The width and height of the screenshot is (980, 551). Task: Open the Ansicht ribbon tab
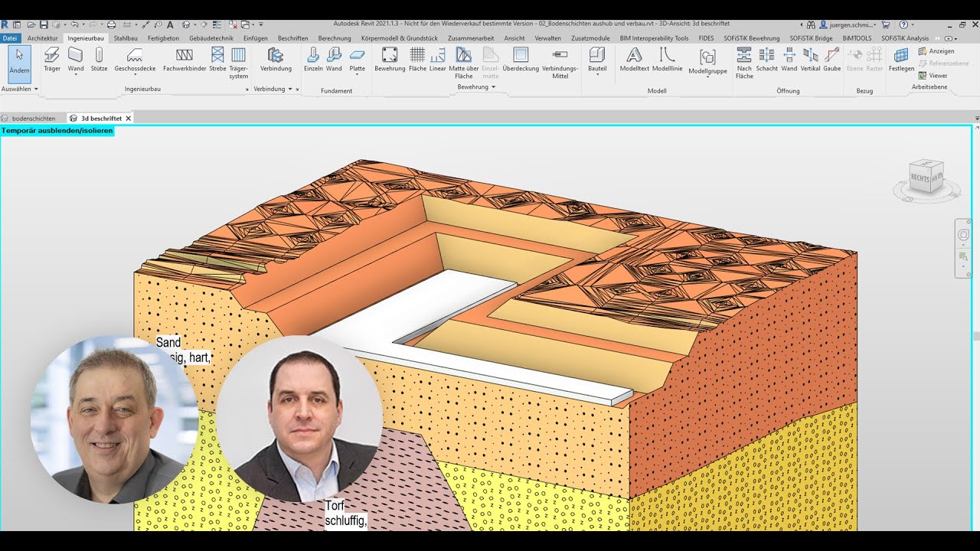tap(514, 38)
